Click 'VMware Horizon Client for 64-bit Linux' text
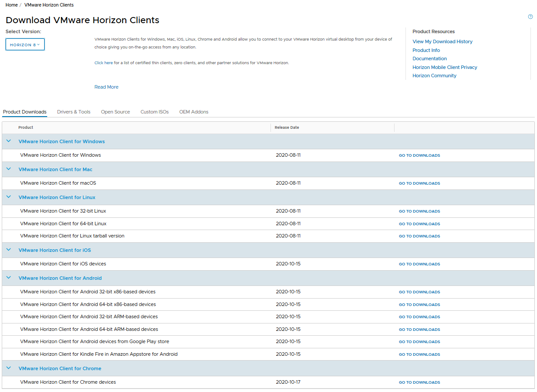Viewport: 537px width, 392px height. point(63,224)
